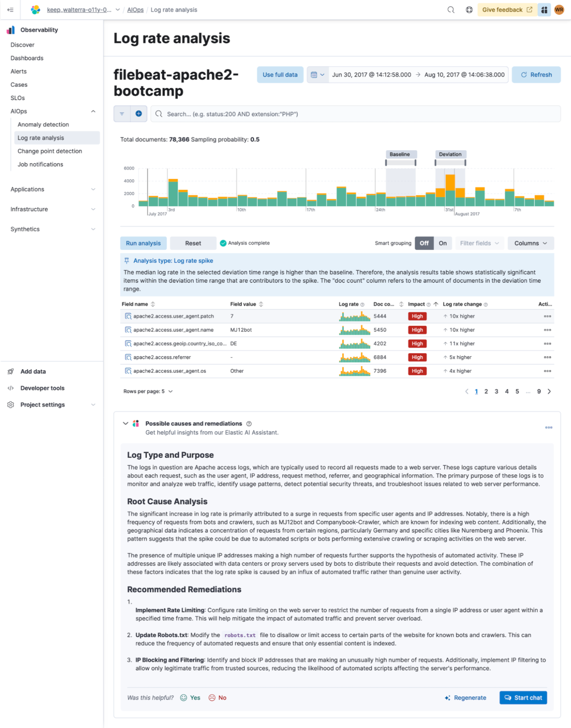
Task: Go to next results page arrow
Action: (x=549, y=391)
